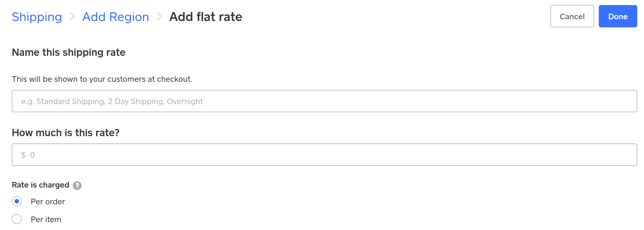Click the checkout description text
This screenshot has width=644, height=230.
click(x=102, y=79)
